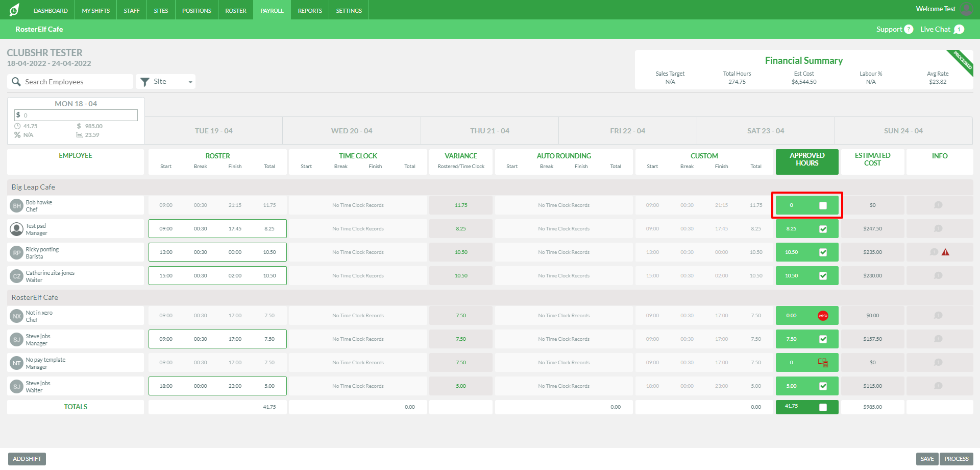Screen dimensions: 980x470
Task: Click the SAVE button
Action: (x=927, y=459)
